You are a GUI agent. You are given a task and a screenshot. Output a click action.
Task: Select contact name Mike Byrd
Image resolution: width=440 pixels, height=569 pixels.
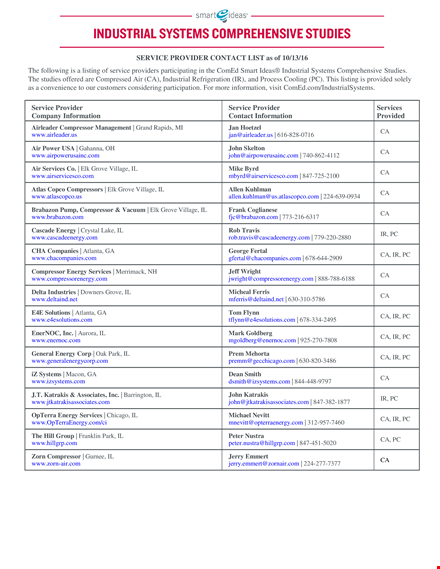click(243, 169)
